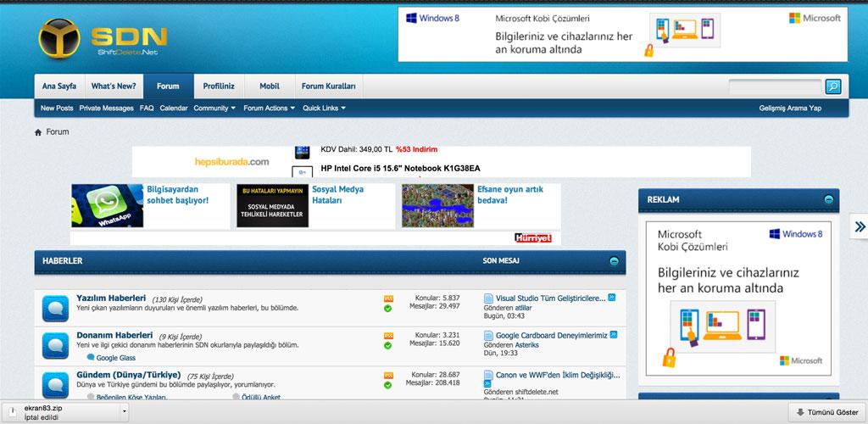
Task: Click Gelişmiş Arama Yap link
Action: pos(790,109)
